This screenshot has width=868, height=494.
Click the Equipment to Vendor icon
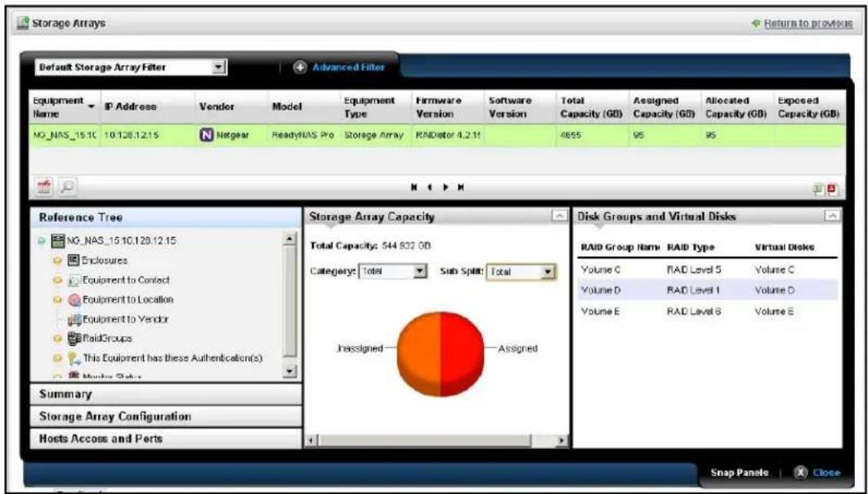[x=74, y=319]
